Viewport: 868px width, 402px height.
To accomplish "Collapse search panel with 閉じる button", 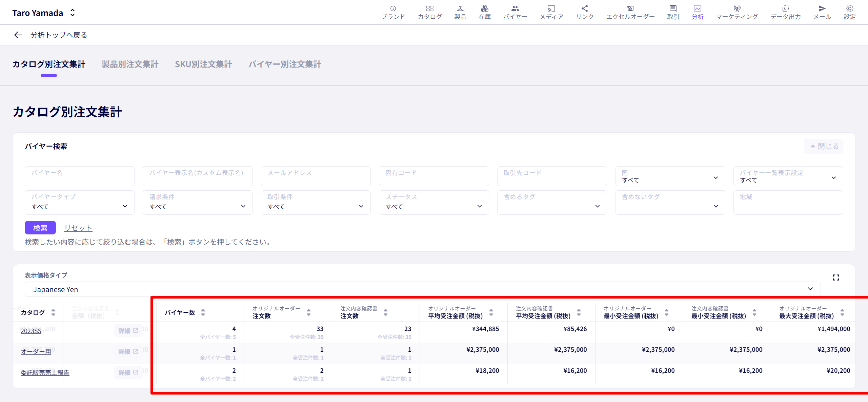I will point(823,146).
